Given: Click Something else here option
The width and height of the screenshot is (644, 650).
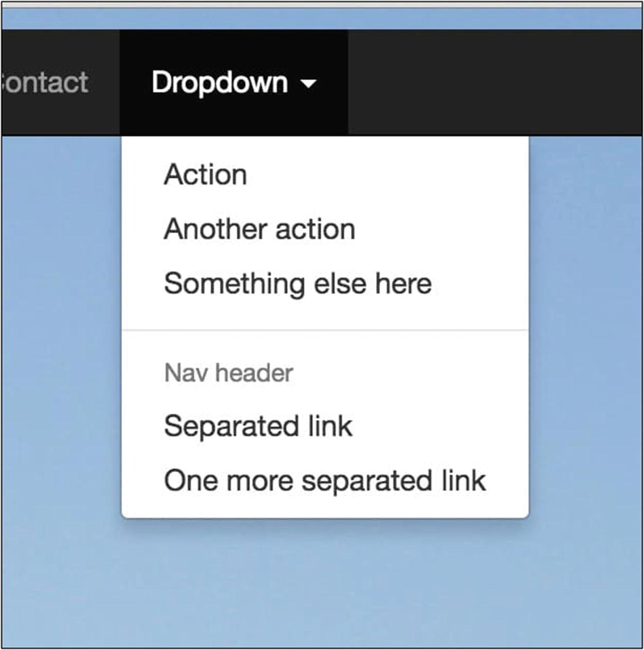Looking at the screenshot, I should (297, 284).
